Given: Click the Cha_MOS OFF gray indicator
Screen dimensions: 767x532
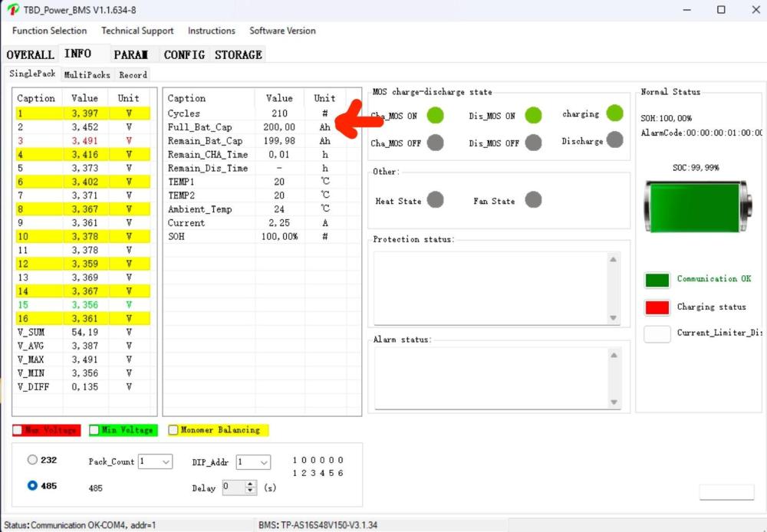Looking at the screenshot, I should click(x=435, y=143).
